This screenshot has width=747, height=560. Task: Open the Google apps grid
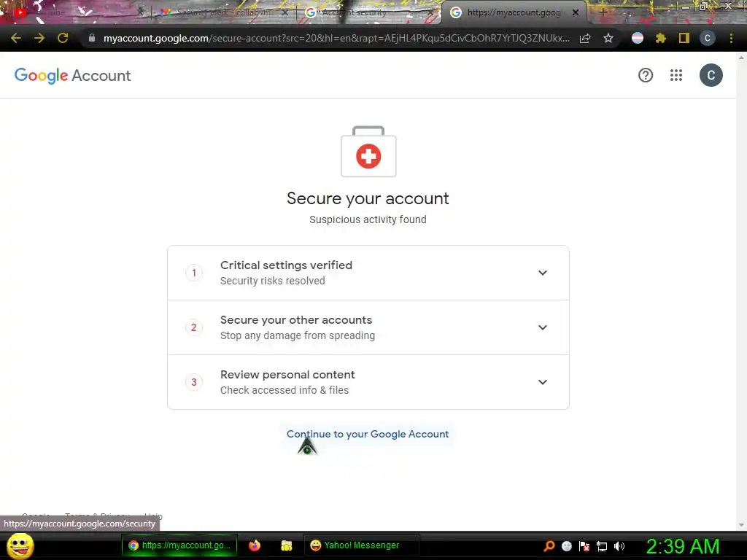676,75
